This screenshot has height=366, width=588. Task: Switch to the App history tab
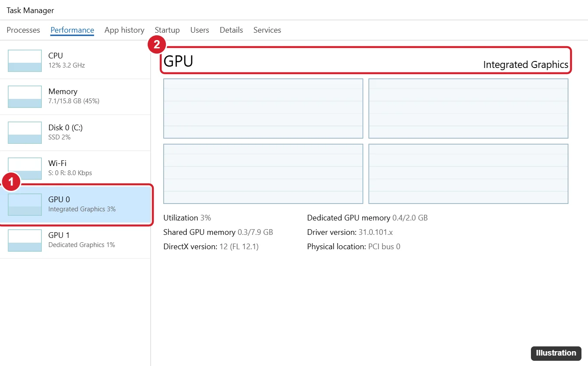(x=124, y=30)
